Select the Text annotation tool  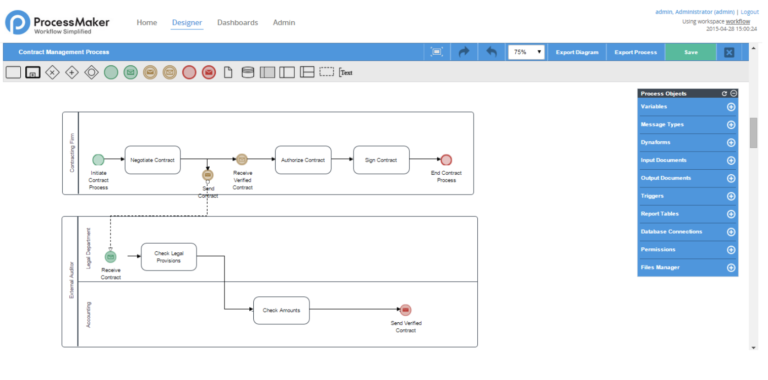pos(346,72)
